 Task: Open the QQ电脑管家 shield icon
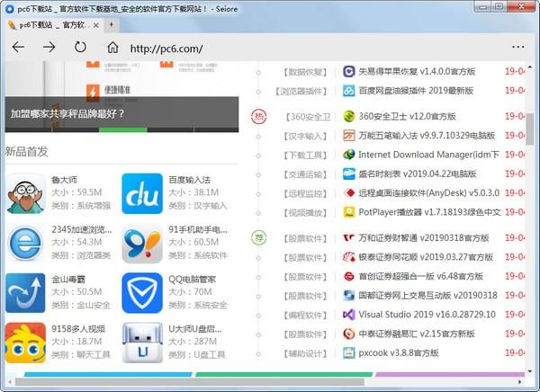click(x=142, y=293)
